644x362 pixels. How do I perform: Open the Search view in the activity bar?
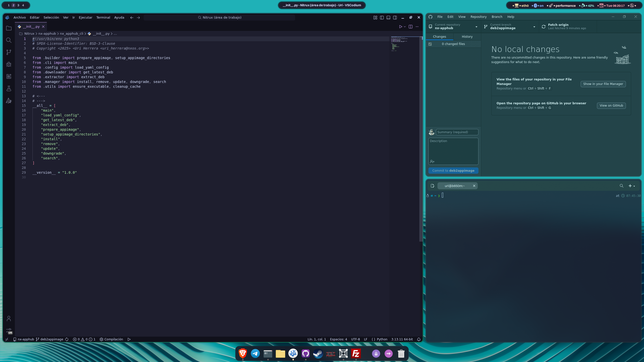[x=9, y=40]
